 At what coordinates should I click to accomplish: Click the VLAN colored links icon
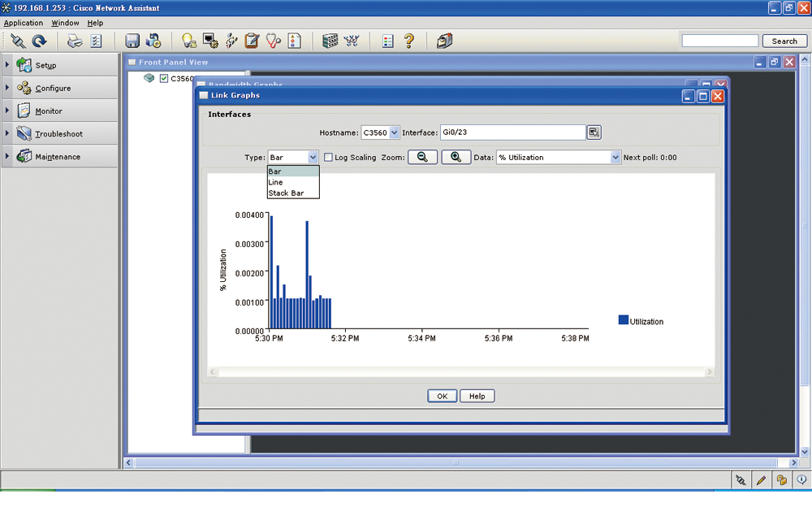tap(231, 41)
